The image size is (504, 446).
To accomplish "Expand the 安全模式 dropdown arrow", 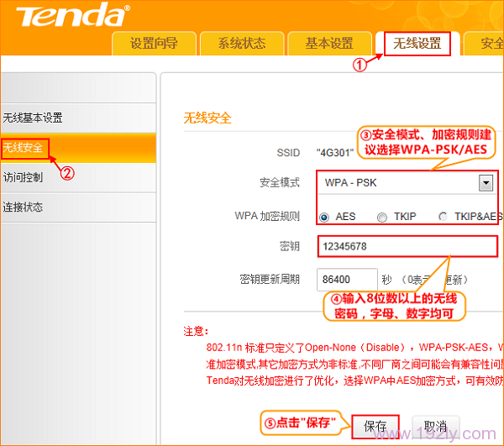I will pyautogui.click(x=485, y=183).
